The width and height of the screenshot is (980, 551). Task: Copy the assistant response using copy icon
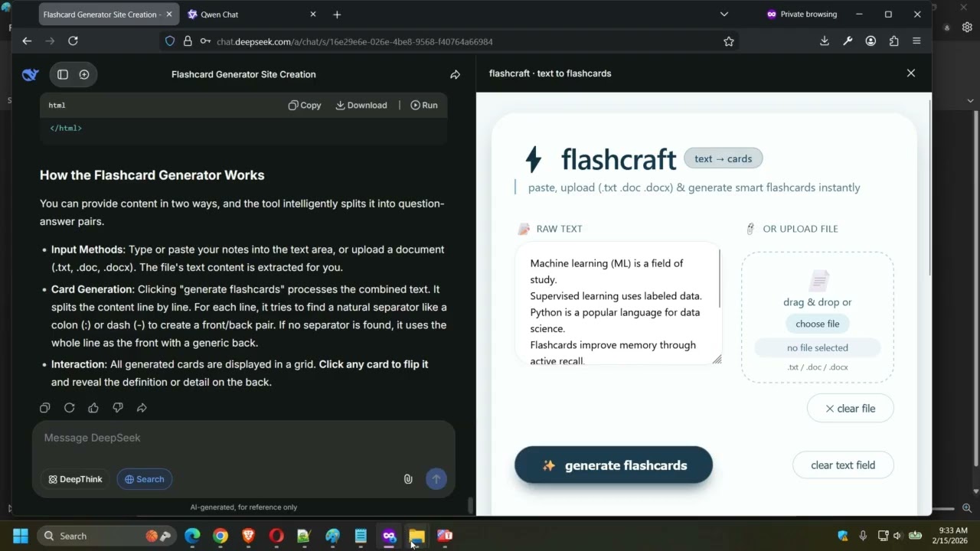point(45,408)
